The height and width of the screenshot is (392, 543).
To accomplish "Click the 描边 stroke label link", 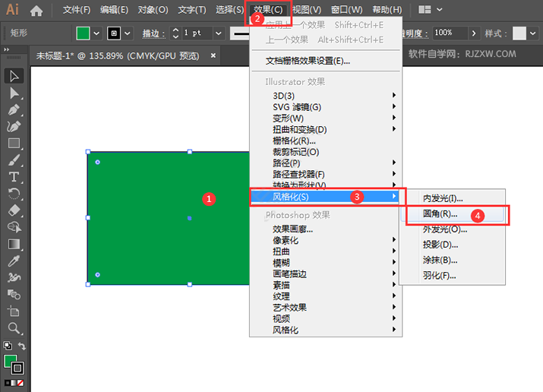I will (153, 33).
